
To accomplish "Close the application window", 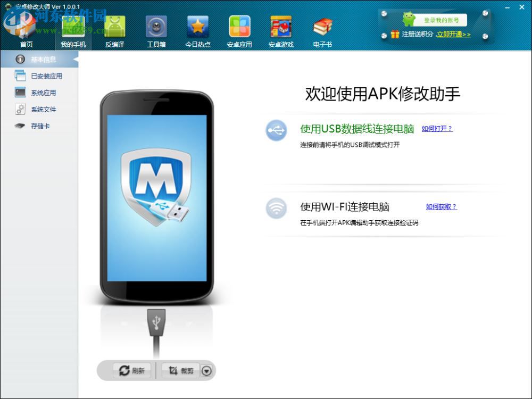I will coord(522,7).
